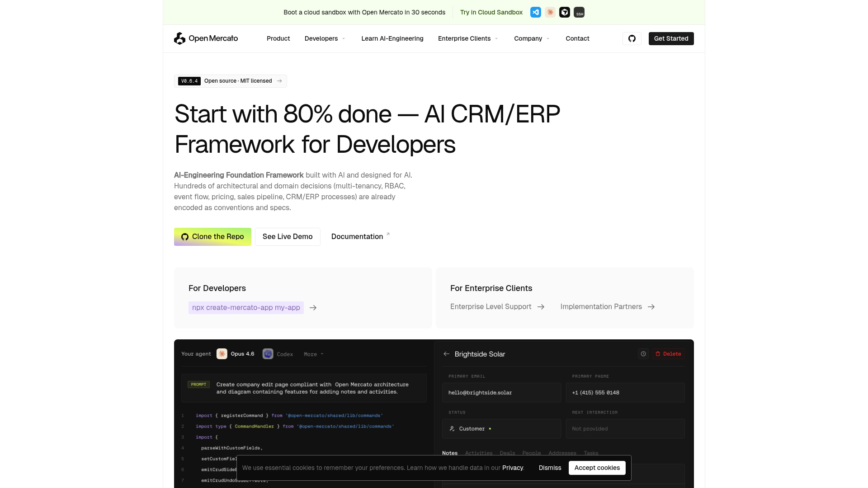Click the Claude starburst icon in top banner
This screenshot has width=868, height=488.
pyautogui.click(x=550, y=12)
